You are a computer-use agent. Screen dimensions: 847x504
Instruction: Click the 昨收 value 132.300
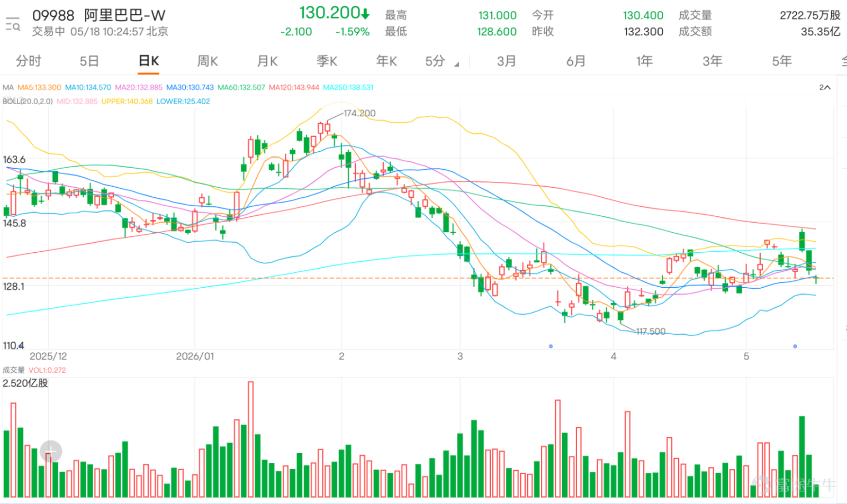point(643,32)
